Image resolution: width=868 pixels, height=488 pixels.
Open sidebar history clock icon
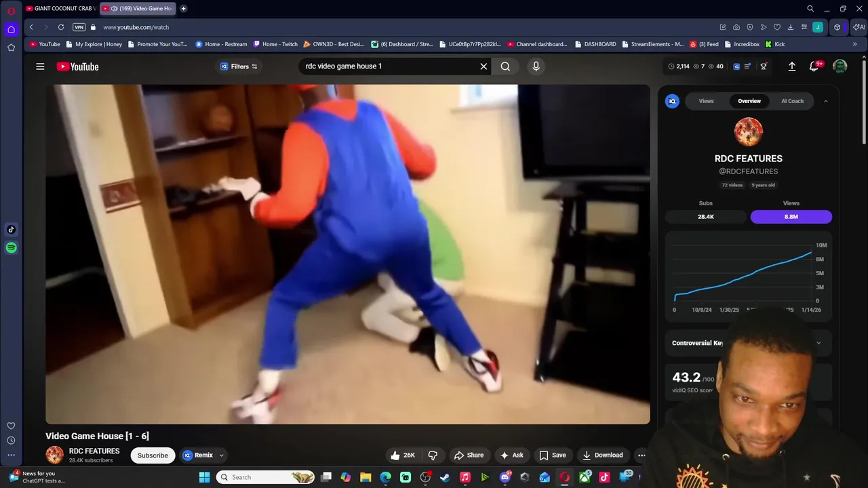pyautogui.click(x=11, y=441)
